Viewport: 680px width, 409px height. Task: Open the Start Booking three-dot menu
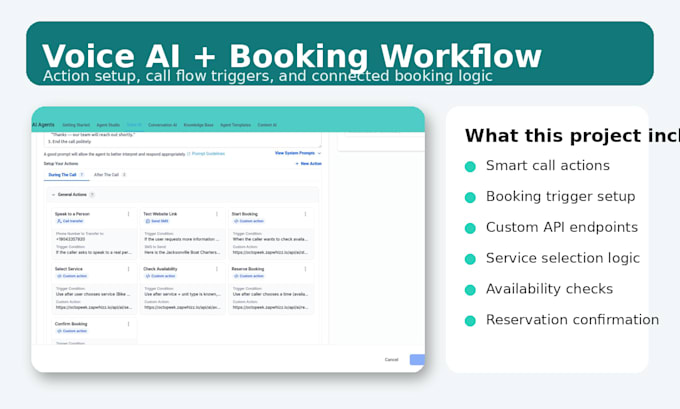(305, 214)
